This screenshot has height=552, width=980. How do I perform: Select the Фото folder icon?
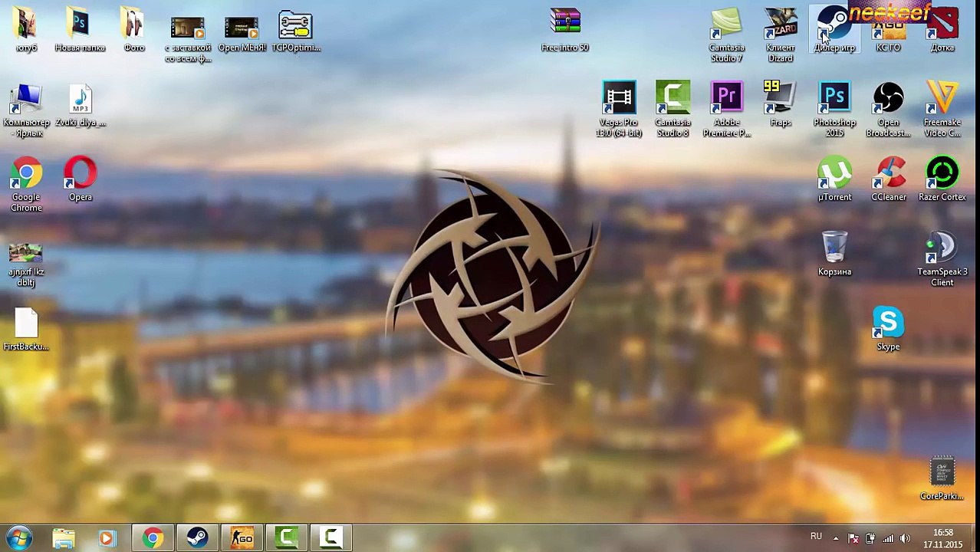tap(134, 29)
